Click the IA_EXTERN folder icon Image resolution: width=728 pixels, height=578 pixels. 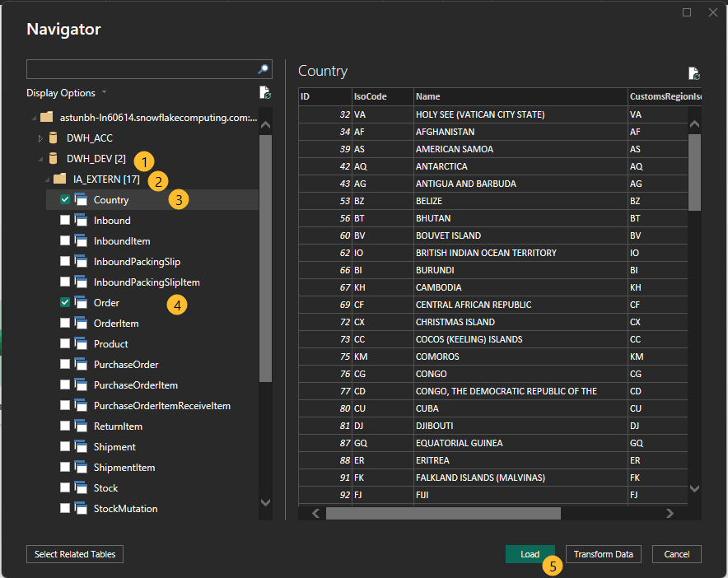coord(60,179)
